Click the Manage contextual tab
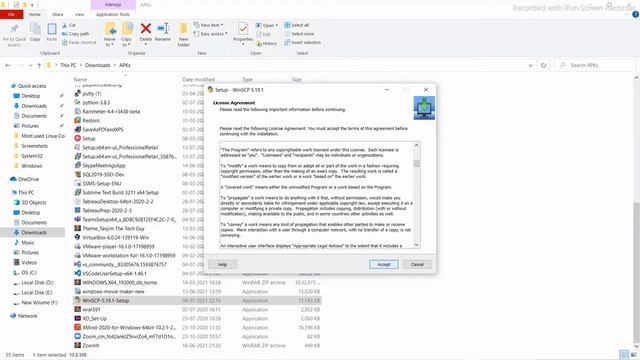This screenshot has width=640, height=360. coord(113,4)
